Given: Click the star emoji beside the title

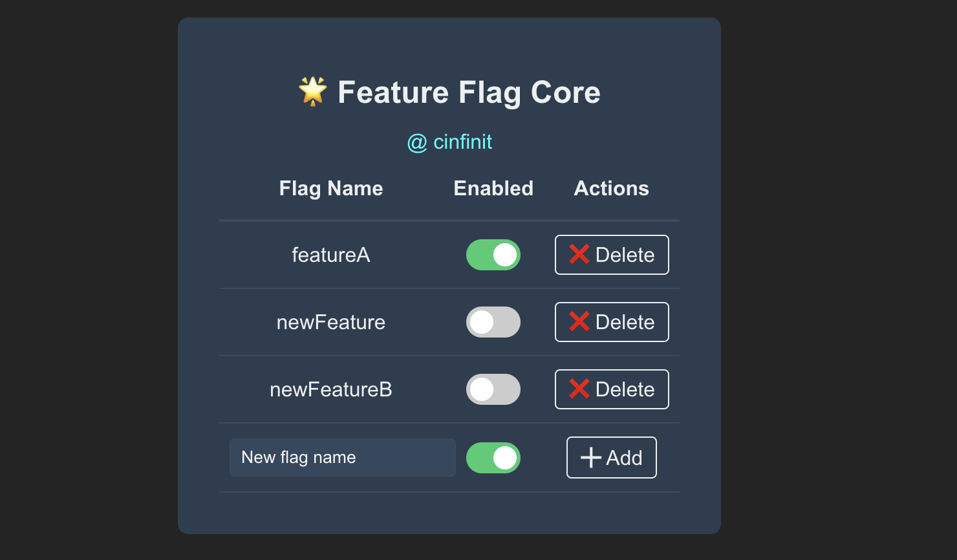Looking at the screenshot, I should (x=313, y=92).
